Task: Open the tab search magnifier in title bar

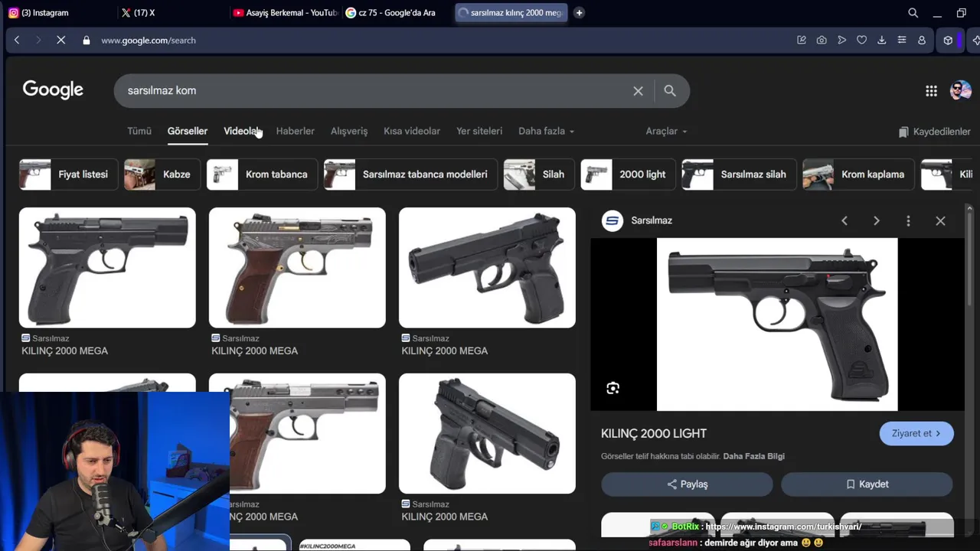Action: click(913, 13)
